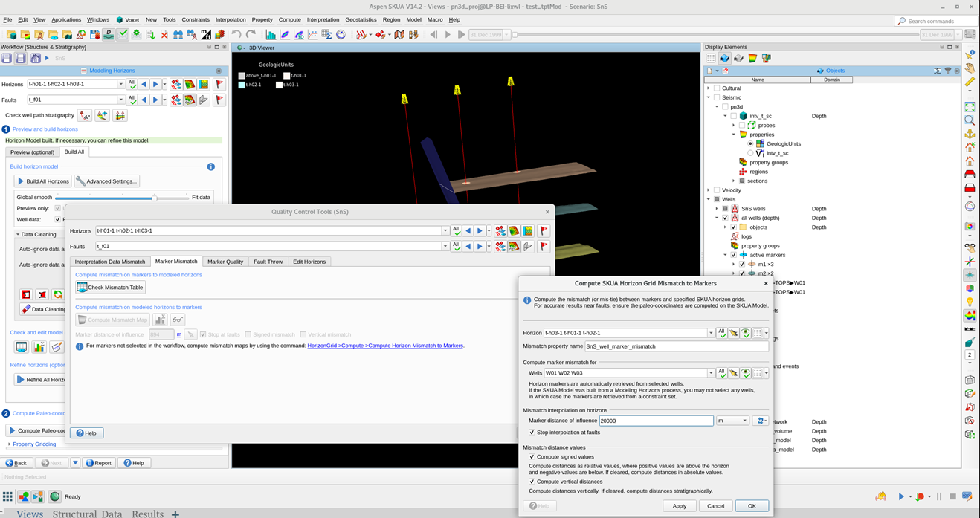Screen dimensions: 980x518
Task: Click the home icon in Workflow panel
Action: click(x=34, y=58)
